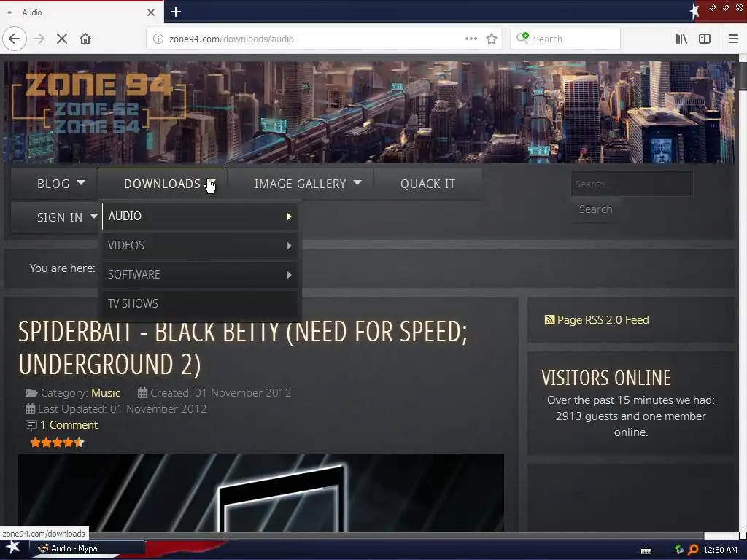The height and width of the screenshot is (560, 747).
Task: Click the orange search tray icon
Action: tap(694, 550)
